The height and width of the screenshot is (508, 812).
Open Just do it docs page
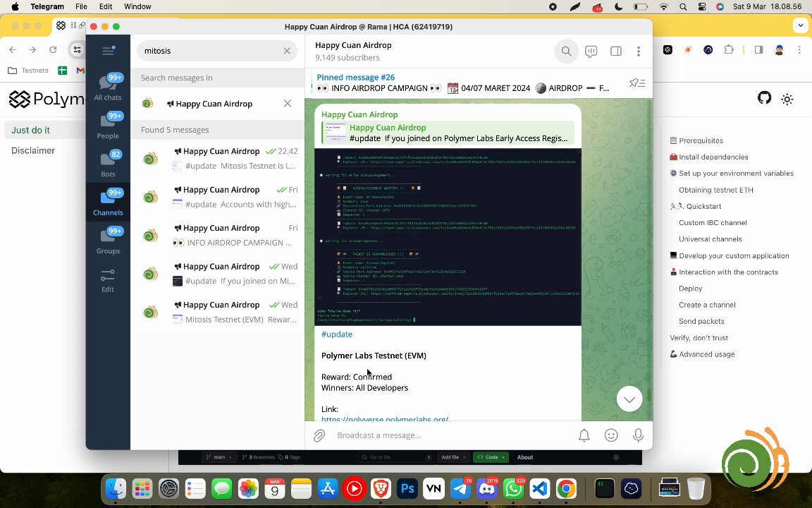click(x=30, y=130)
